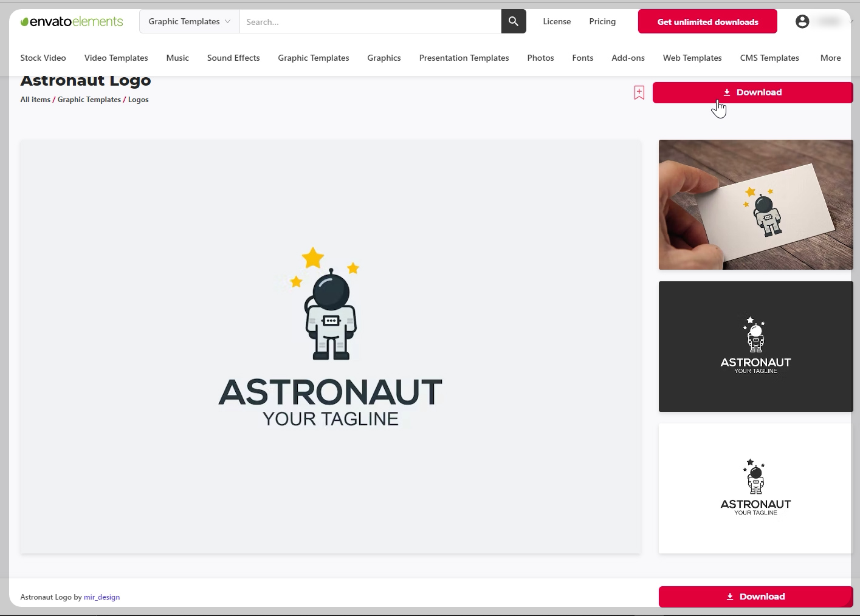Open the Web Templates category
The image size is (860, 616).
tap(692, 58)
